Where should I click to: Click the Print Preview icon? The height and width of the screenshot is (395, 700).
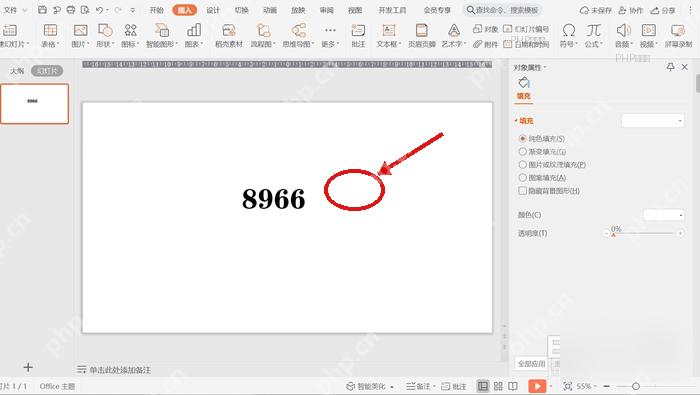tap(85, 10)
